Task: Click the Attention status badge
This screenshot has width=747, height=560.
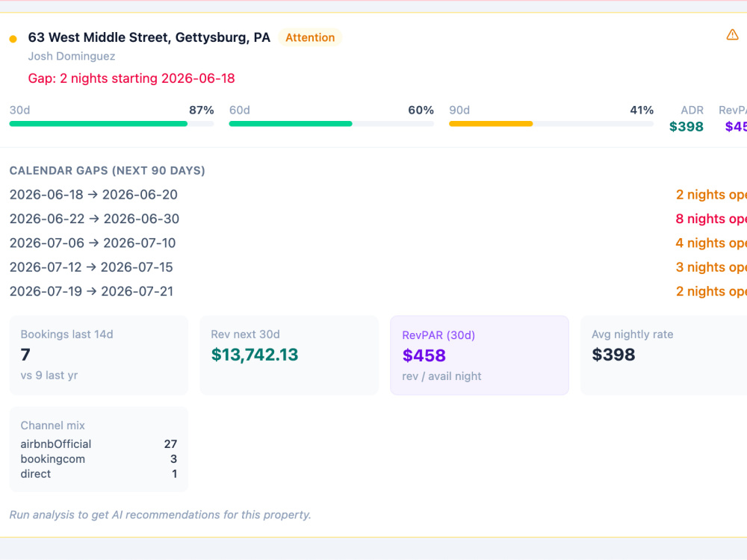Action: coord(310,37)
